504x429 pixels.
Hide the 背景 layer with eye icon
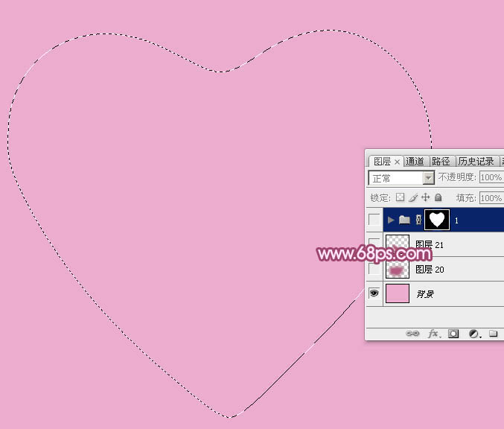[x=374, y=293]
